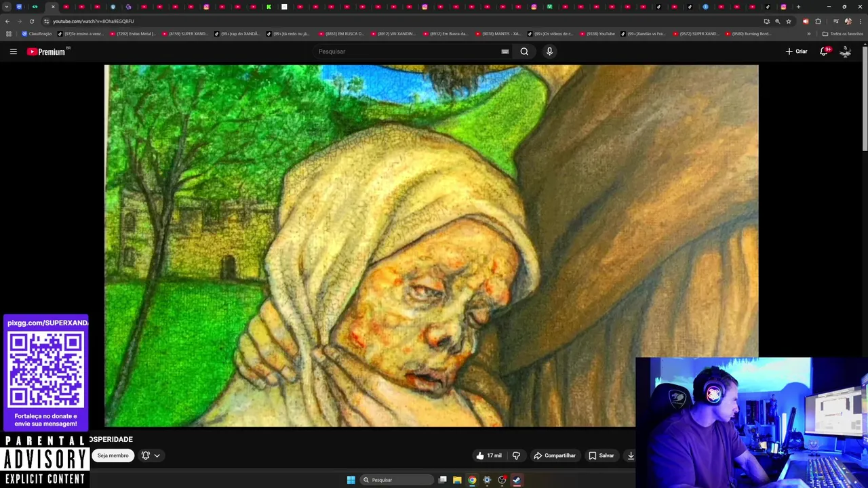Screen dimensions: 868x488
Task: Save video with Salvar button
Action: [x=601, y=455]
